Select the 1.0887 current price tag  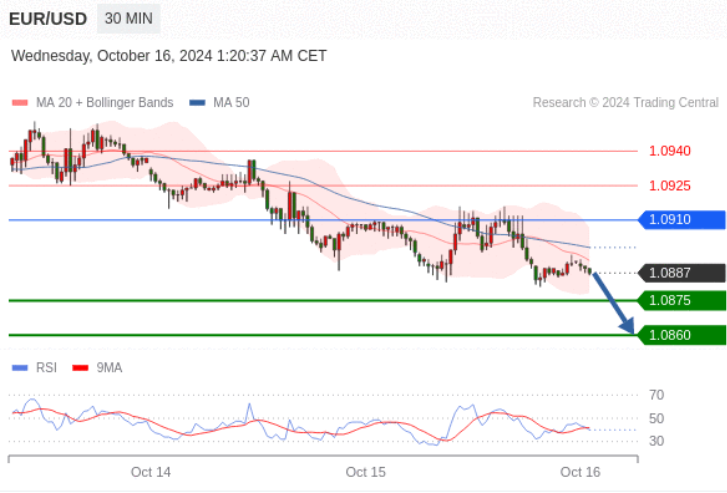681,273
